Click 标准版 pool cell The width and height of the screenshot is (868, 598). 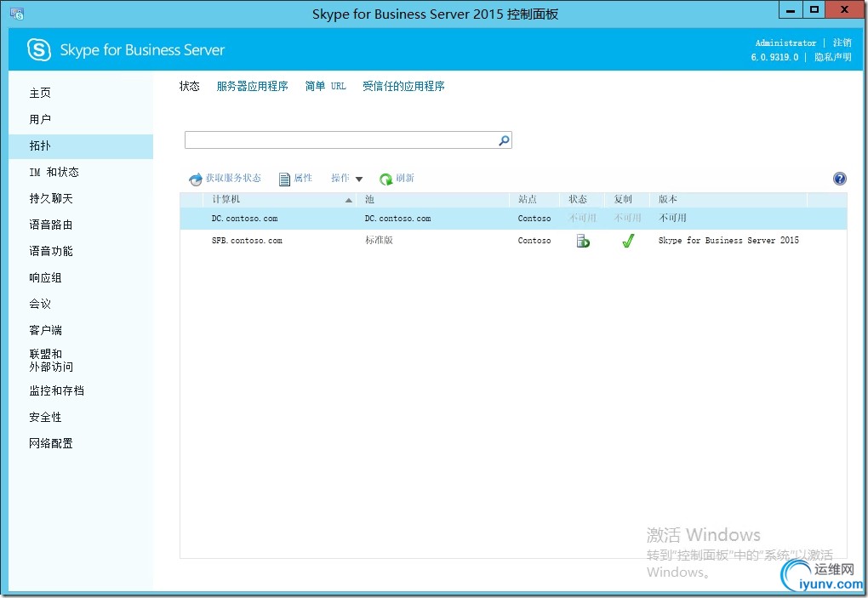pyautogui.click(x=379, y=241)
